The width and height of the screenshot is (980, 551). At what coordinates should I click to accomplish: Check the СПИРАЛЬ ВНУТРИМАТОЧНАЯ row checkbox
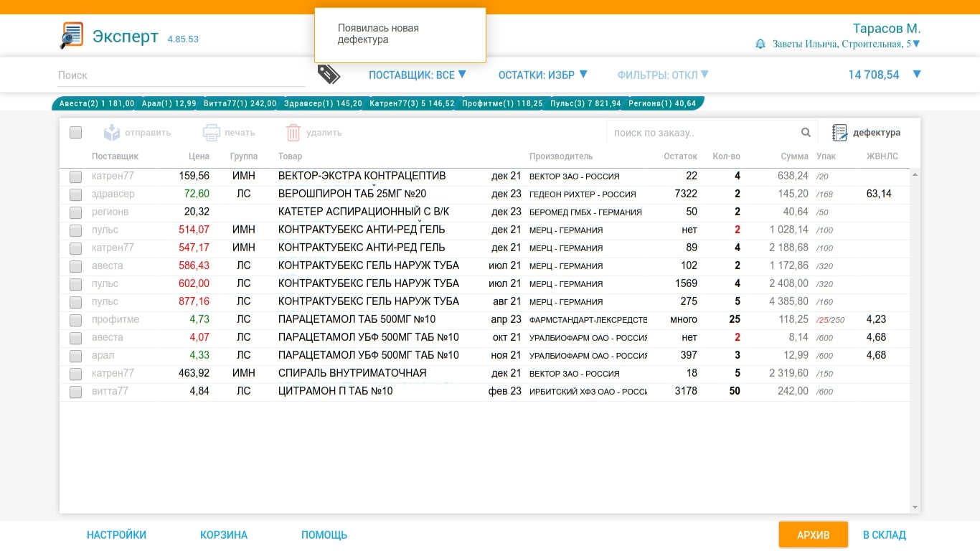point(76,374)
